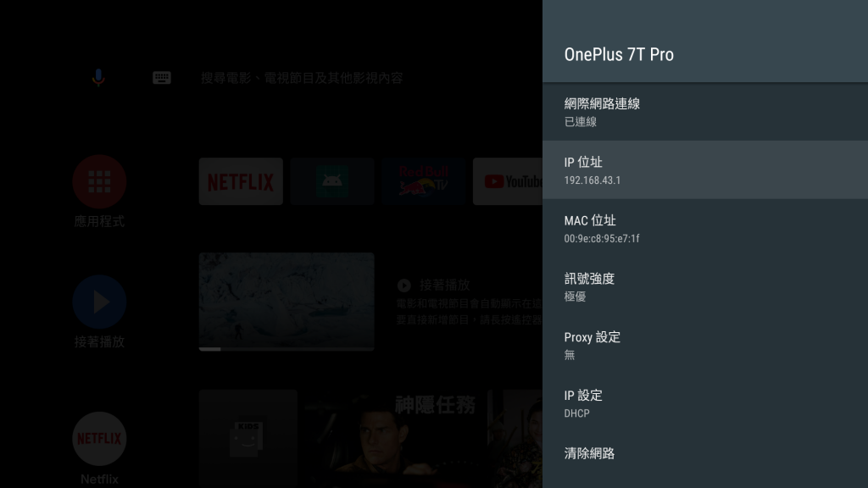The width and height of the screenshot is (868, 488).
Task: Click MAC value 00:9e:c8:95:e7:1f
Action: [x=602, y=238]
